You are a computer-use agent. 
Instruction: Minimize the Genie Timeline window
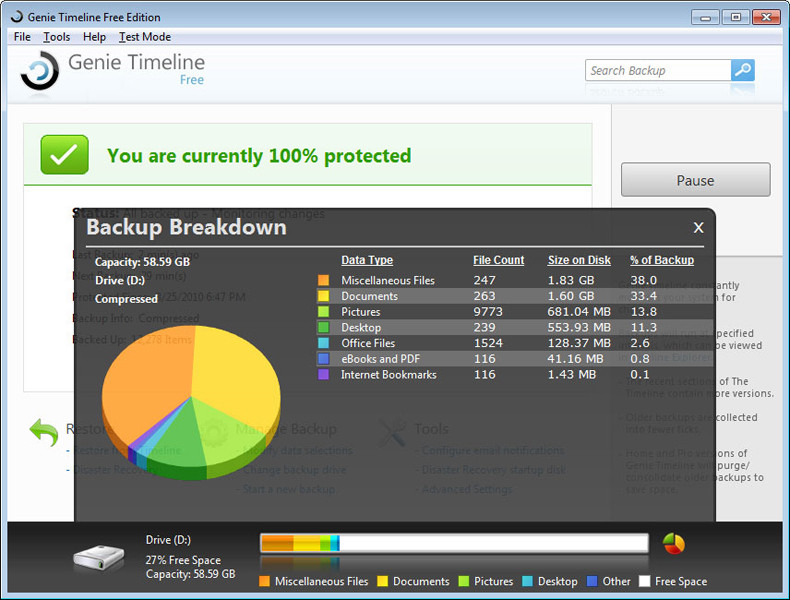point(705,18)
